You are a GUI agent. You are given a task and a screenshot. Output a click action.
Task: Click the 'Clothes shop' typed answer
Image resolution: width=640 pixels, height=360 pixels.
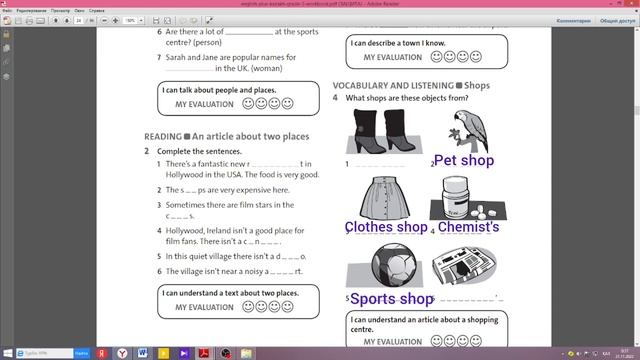[x=386, y=227]
